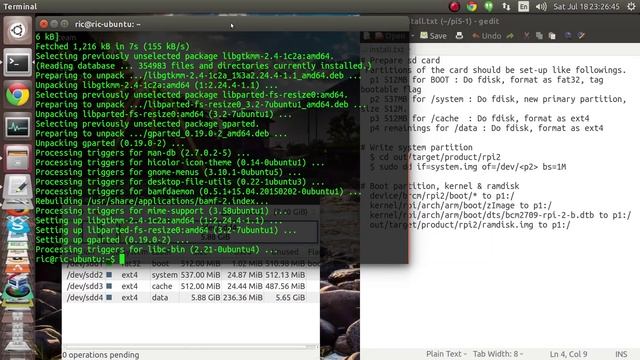Click '0 operations pending' in GParted status bar
The width and height of the screenshot is (640, 360).
[x=101, y=355]
